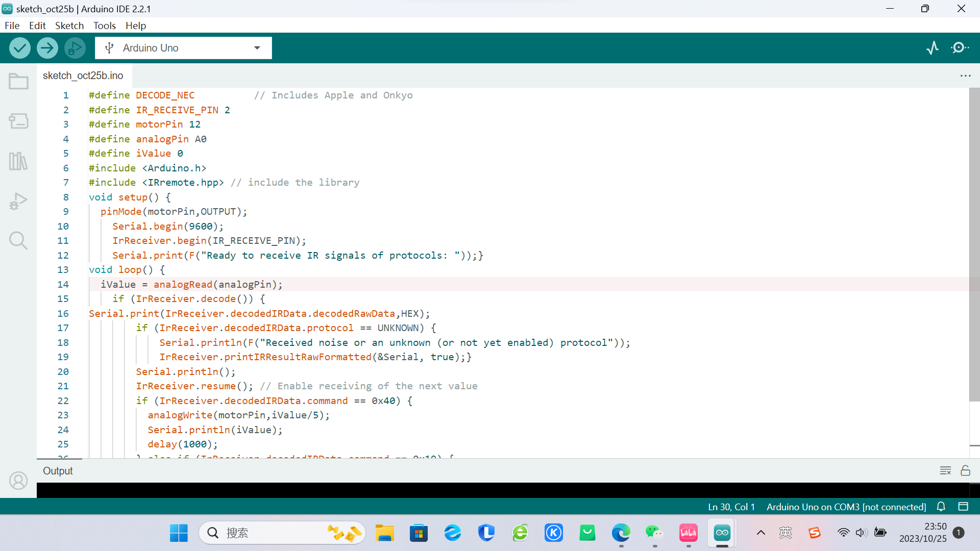Open the Serial Monitor

pyautogui.click(x=960, y=48)
